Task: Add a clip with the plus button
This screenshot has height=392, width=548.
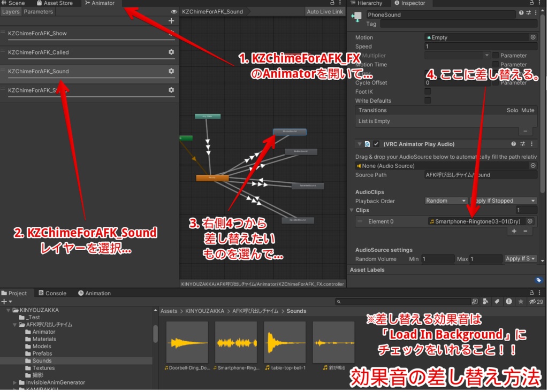Action: (514, 231)
